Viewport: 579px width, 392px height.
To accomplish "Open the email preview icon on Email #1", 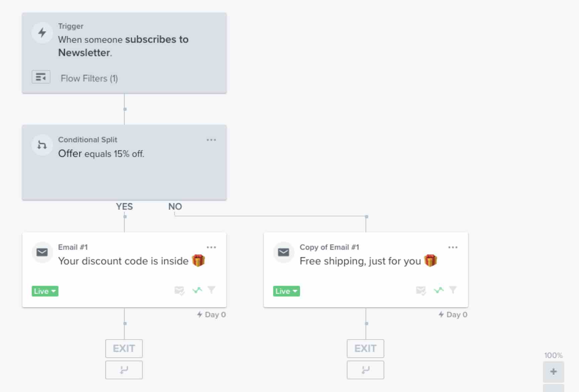I will pos(179,290).
